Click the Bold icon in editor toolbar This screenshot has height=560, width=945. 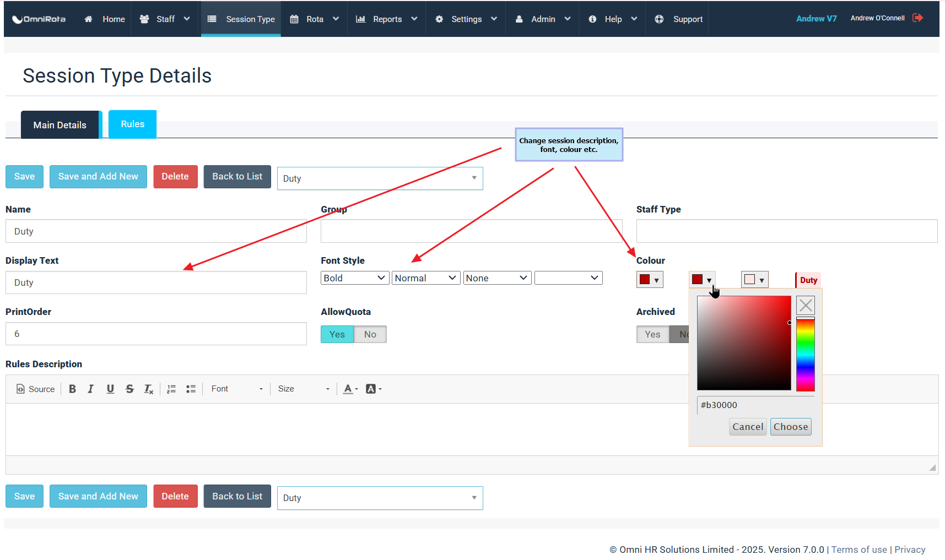click(x=72, y=389)
